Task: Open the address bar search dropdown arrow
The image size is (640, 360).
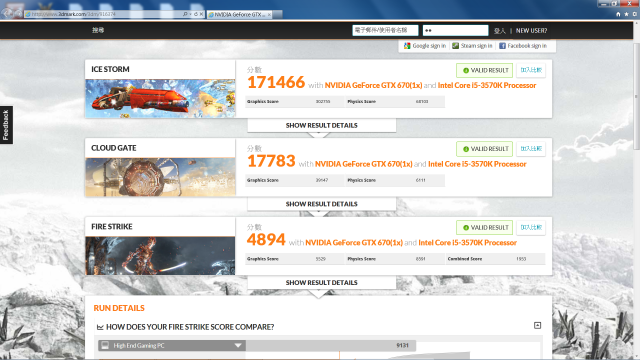Action: pos(190,14)
